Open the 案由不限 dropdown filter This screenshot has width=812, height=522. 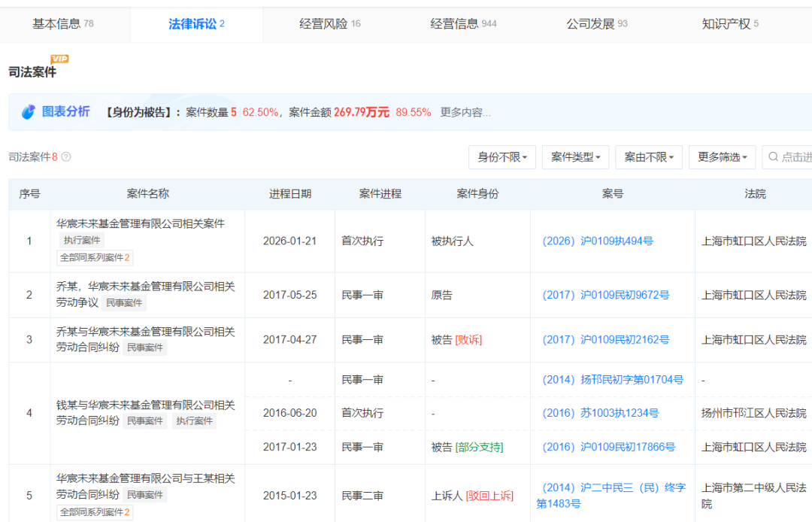(648, 157)
